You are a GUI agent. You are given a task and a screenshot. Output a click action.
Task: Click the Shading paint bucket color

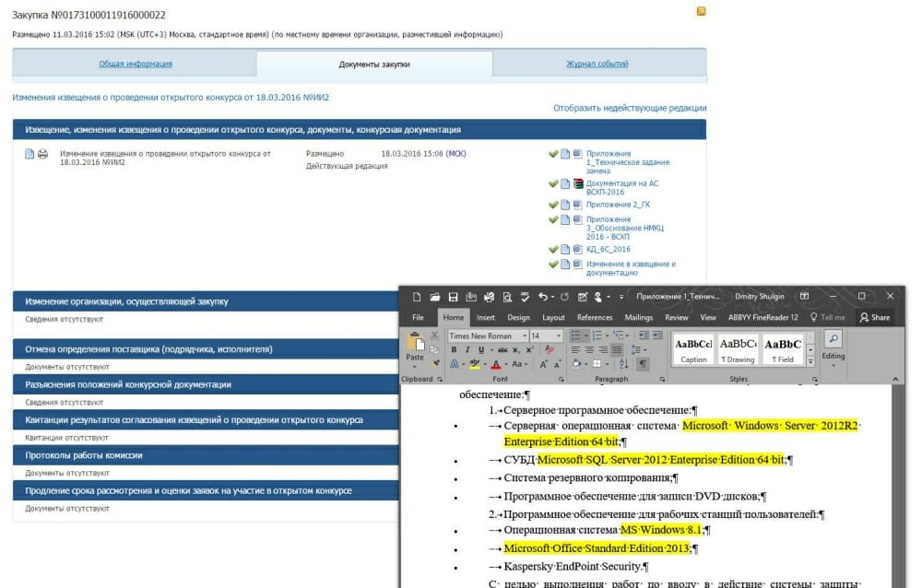tap(577, 364)
